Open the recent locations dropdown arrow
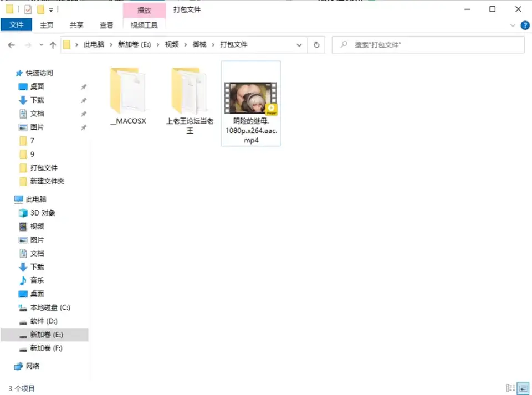Viewport: 532px width, 395px height. pyautogui.click(x=41, y=45)
